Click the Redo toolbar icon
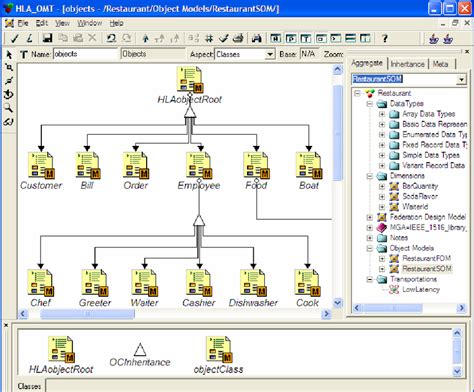The image size is (474, 392). click(126, 38)
